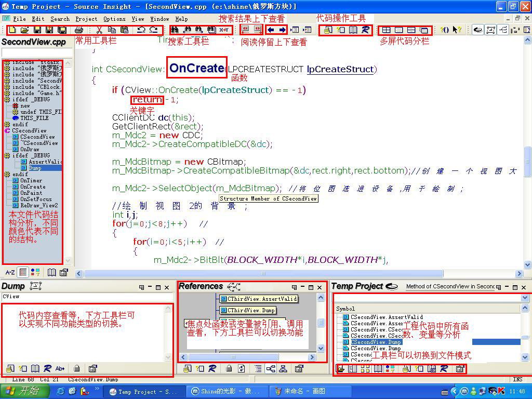Image resolution: width=532 pixels, height=399 pixels.
Task: Click the Save file disk icon
Action: coord(37,30)
